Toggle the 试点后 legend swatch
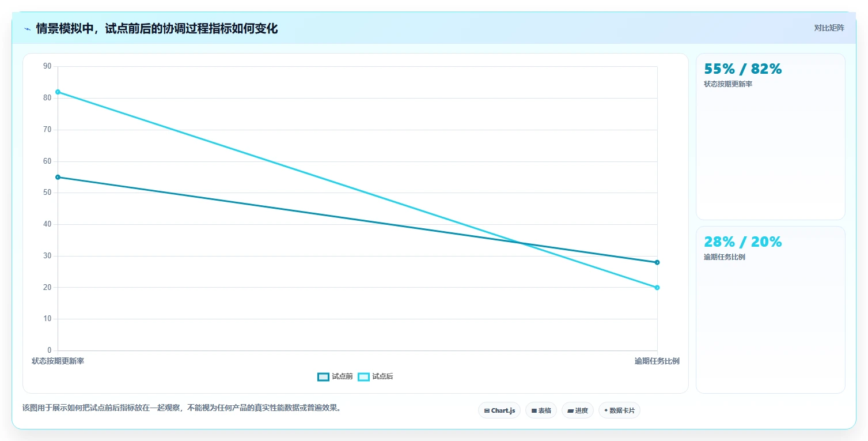Screen dimensions: 868x441 [x=363, y=377]
